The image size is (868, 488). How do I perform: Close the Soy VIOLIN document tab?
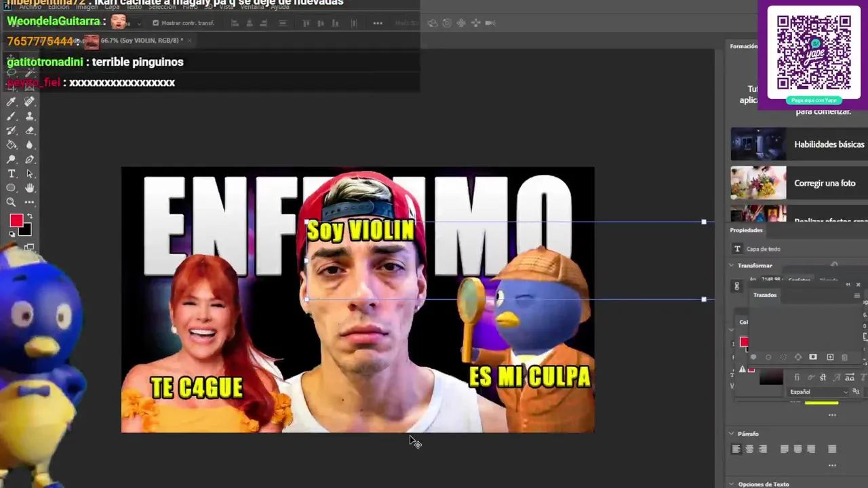coord(189,41)
